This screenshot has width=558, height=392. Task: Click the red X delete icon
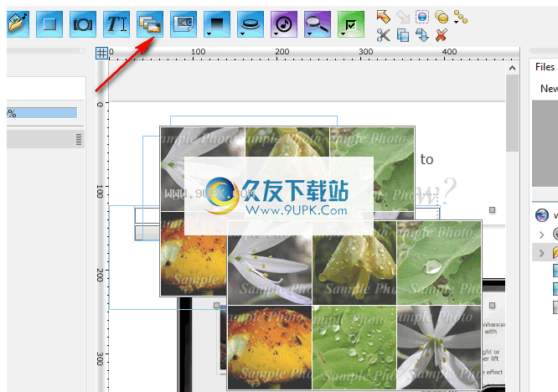click(442, 35)
